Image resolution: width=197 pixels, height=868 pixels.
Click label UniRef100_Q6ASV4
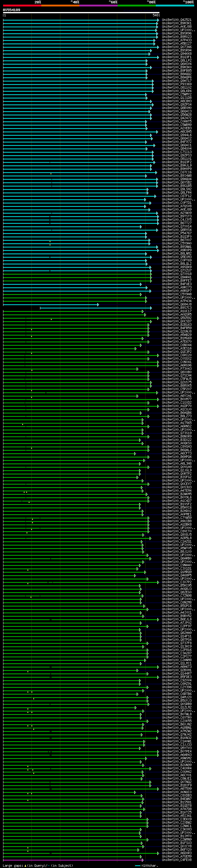point(176,64)
